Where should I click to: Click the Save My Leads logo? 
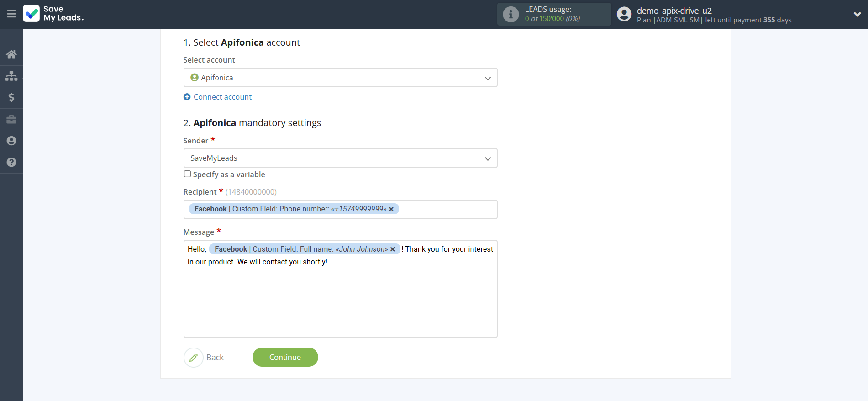(x=53, y=14)
